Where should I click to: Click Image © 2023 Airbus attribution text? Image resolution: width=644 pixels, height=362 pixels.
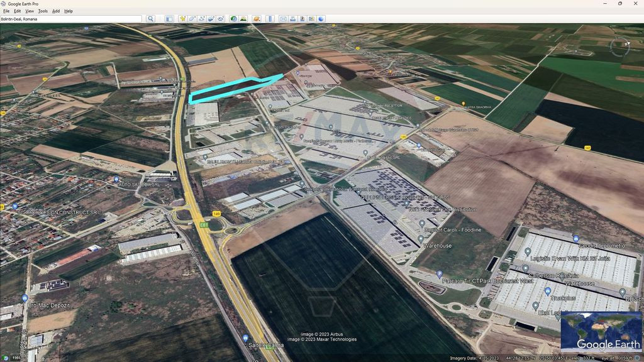pyautogui.click(x=321, y=334)
